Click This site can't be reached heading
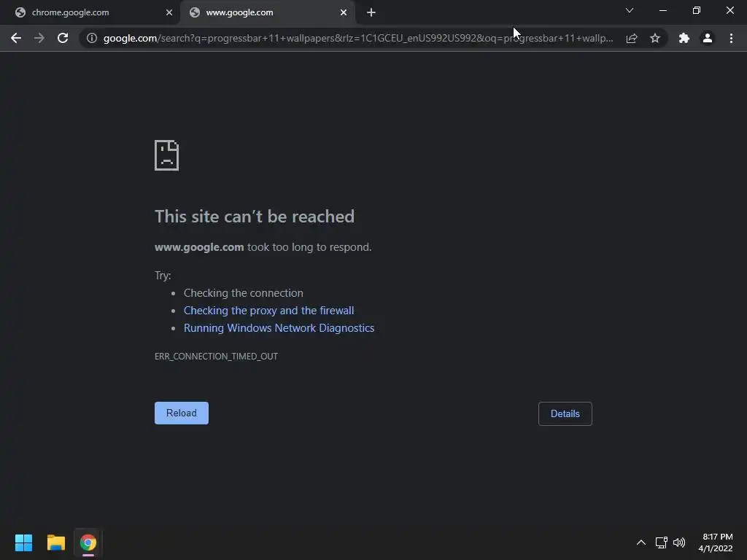Screen dimensions: 747x560 [x=255, y=216]
